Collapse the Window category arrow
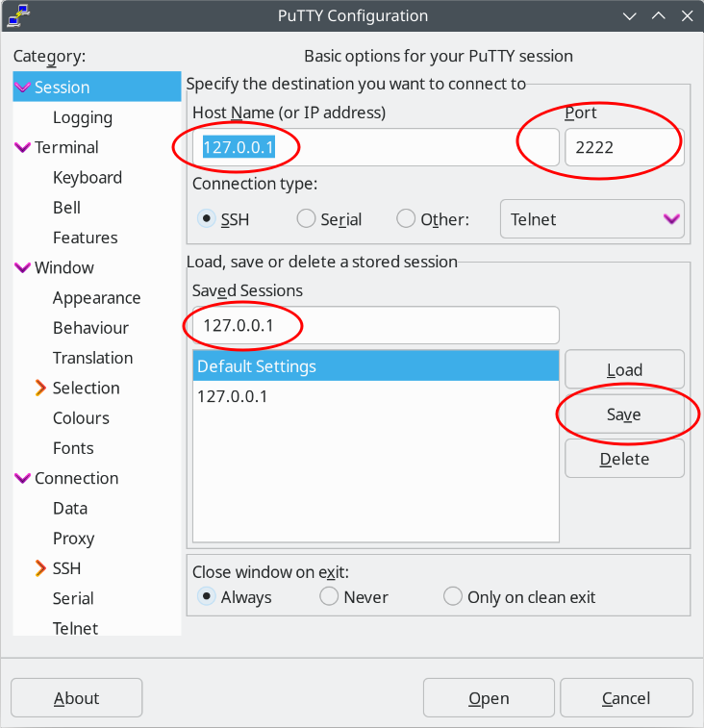The width and height of the screenshot is (704, 728). [23, 267]
